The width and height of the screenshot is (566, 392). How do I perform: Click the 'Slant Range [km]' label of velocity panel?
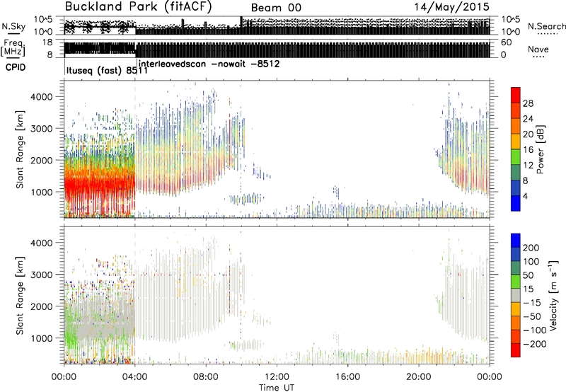[x=20, y=296]
